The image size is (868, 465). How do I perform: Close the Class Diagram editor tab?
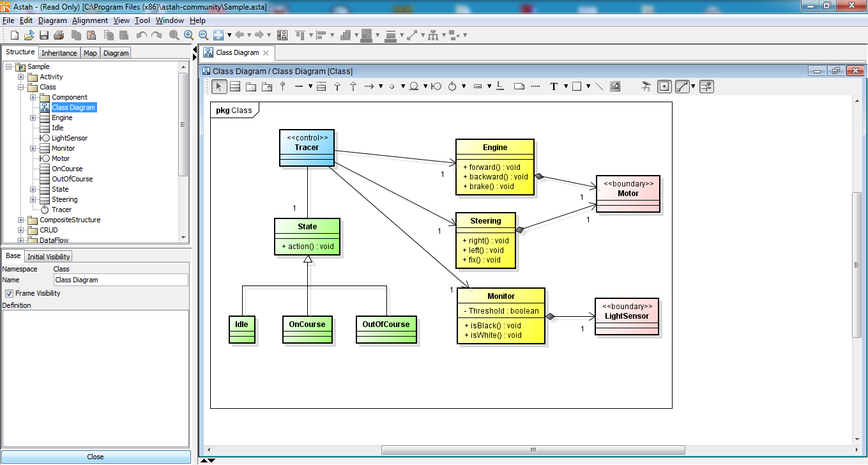pos(266,53)
